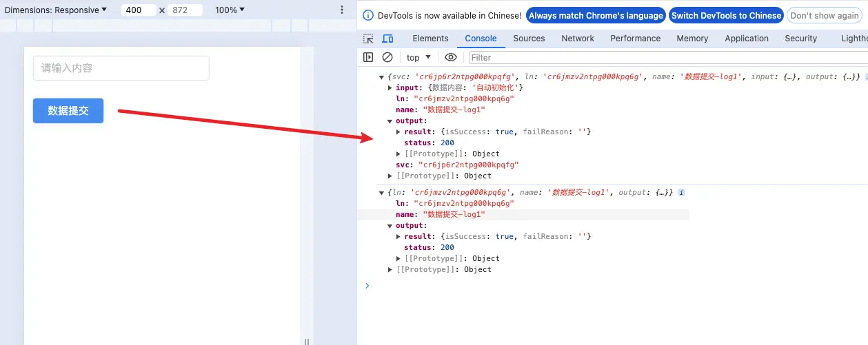868x345 pixels.
Task: Click the DevTools info notification icon
Action: click(368, 15)
